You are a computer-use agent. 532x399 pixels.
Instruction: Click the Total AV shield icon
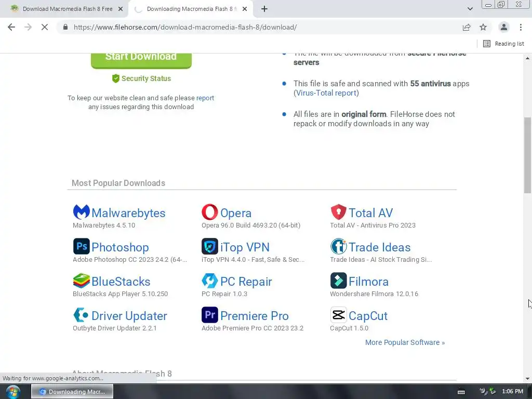[x=338, y=212]
